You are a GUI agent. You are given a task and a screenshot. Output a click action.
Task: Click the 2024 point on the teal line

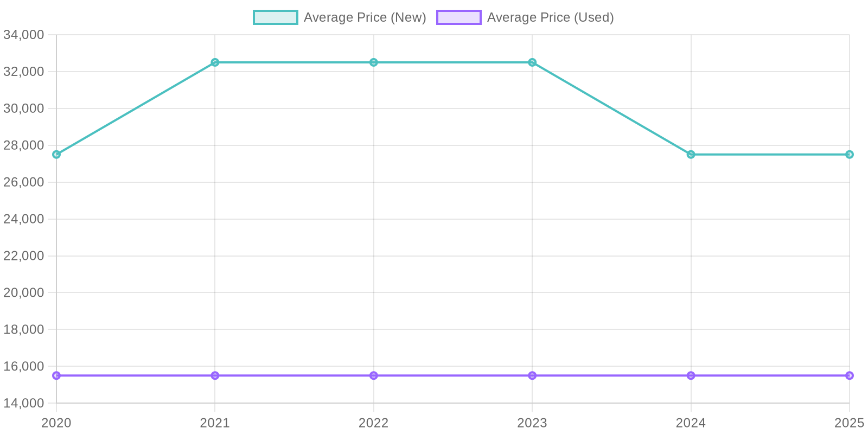pyautogui.click(x=691, y=155)
